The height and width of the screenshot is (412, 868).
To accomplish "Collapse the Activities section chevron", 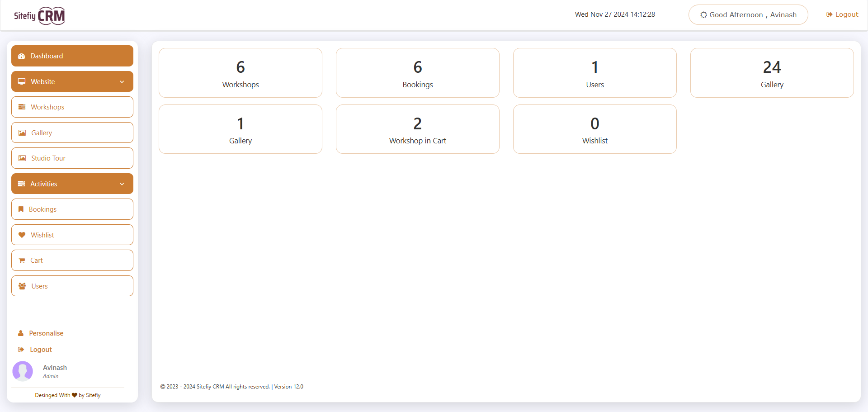I will click(122, 184).
